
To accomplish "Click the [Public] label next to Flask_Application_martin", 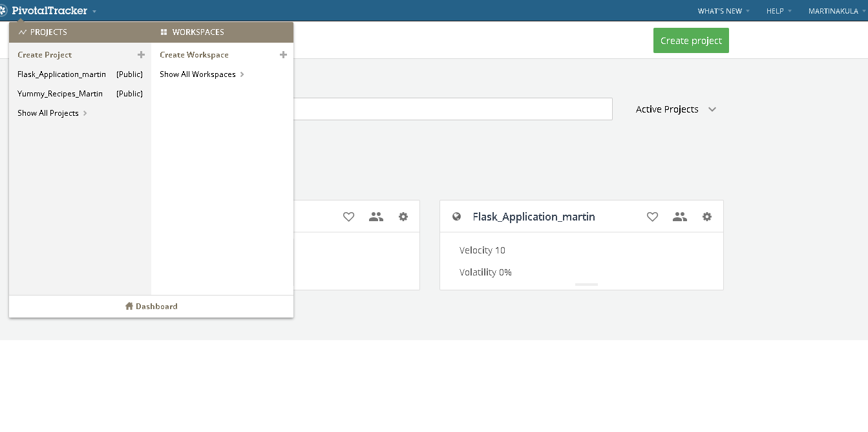I will tap(129, 74).
